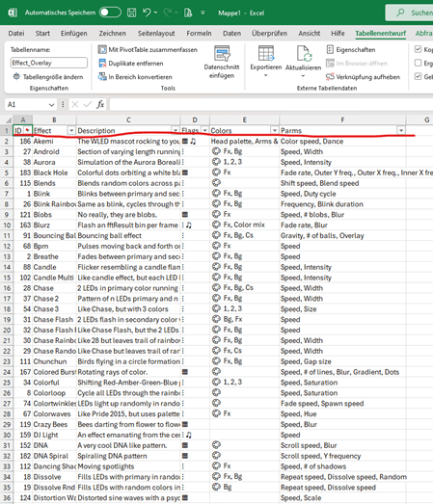Viewport: 433px width, 504px height.
Task: Click the Undo arrow icon
Action: (x=147, y=13)
